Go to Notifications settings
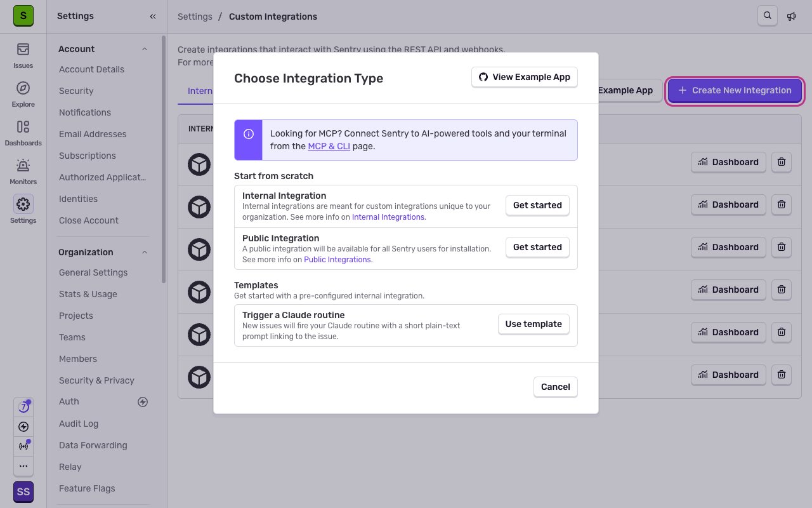The height and width of the screenshot is (508, 812). click(85, 112)
